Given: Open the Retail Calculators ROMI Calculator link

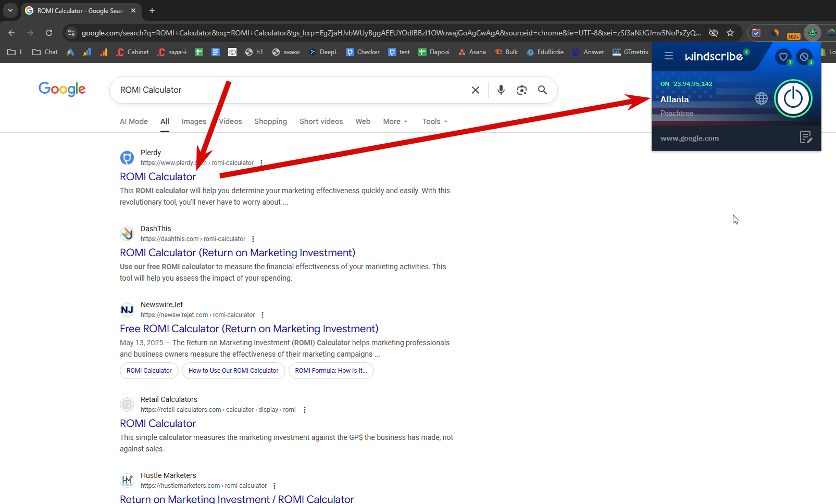Looking at the screenshot, I should [158, 423].
